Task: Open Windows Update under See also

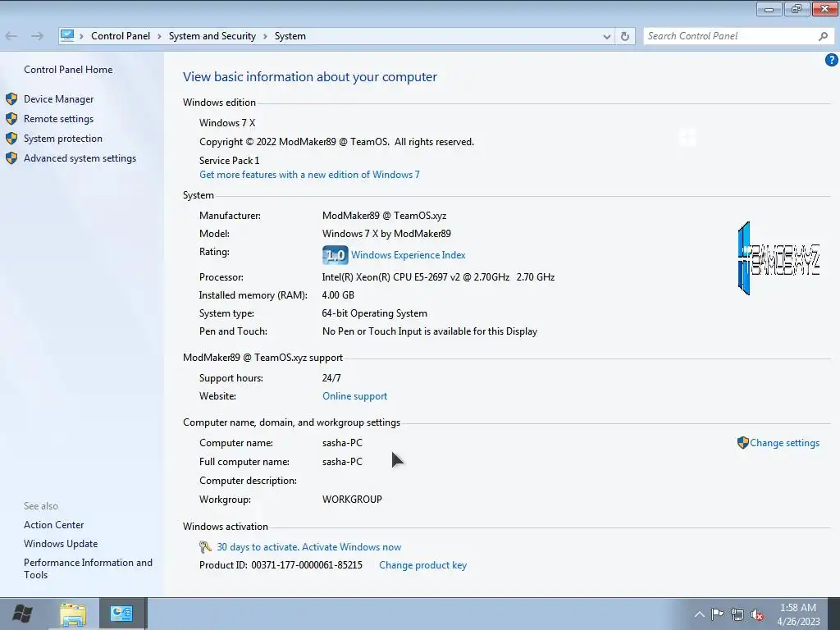Action: click(x=61, y=544)
